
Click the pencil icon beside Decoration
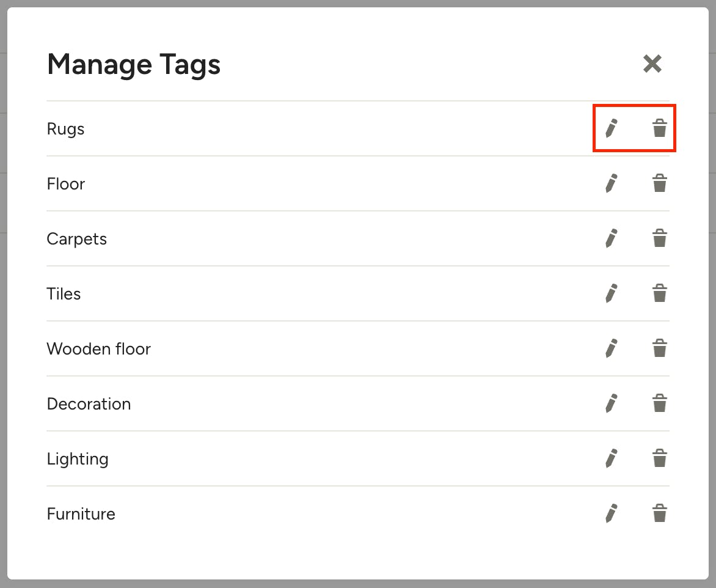click(x=612, y=403)
